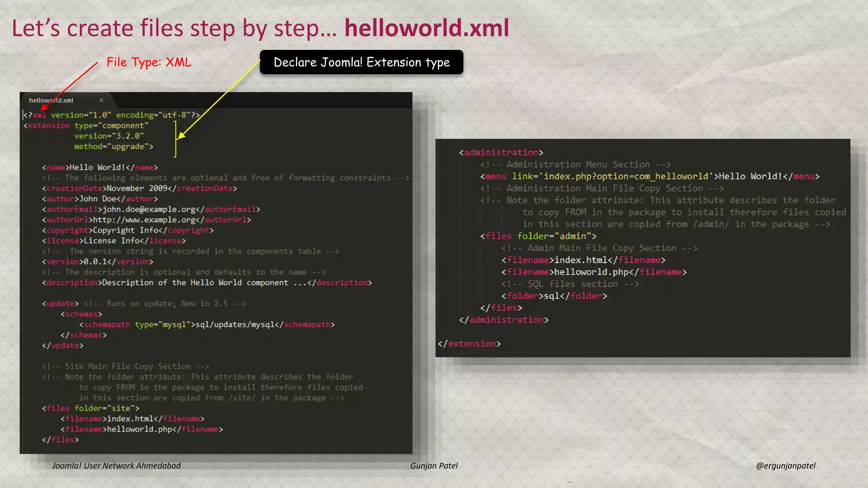The height and width of the screenshot is (488, 868).
Task: Click the closing schemas tag
Action: pos(83,335)
